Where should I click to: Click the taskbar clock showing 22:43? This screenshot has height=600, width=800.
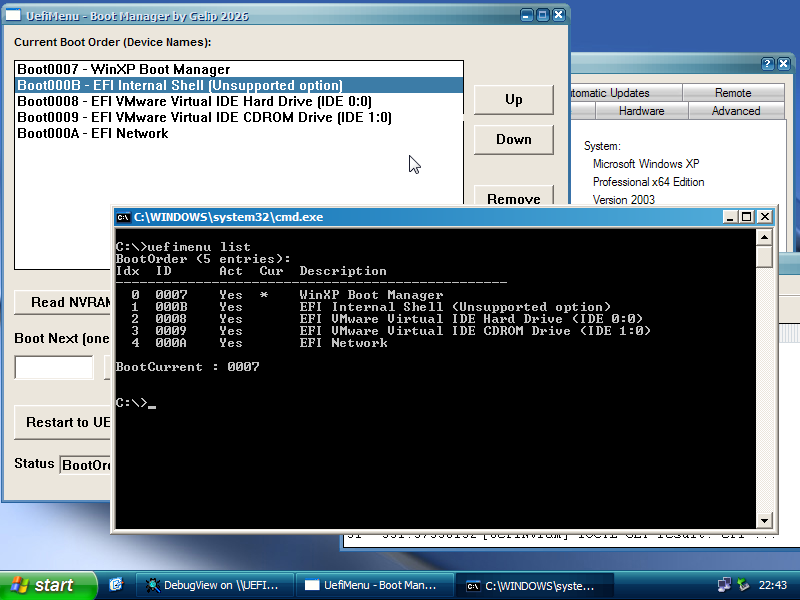coord(772,585)
